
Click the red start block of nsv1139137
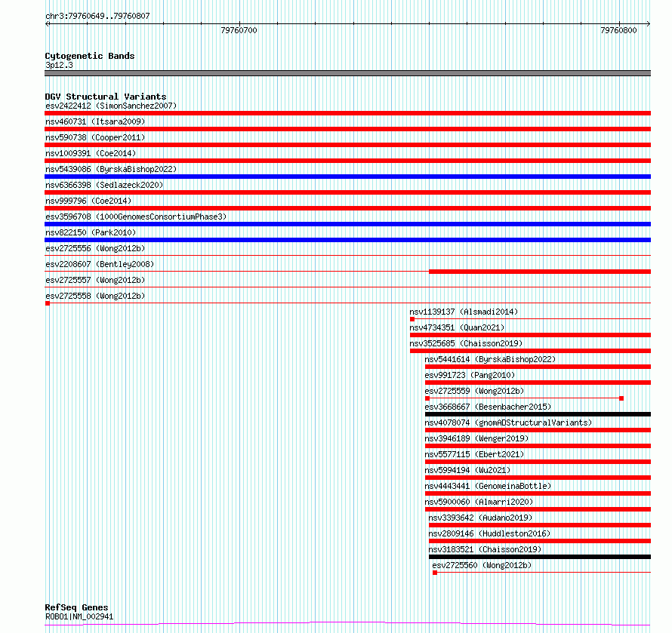[x=412, y=319]
